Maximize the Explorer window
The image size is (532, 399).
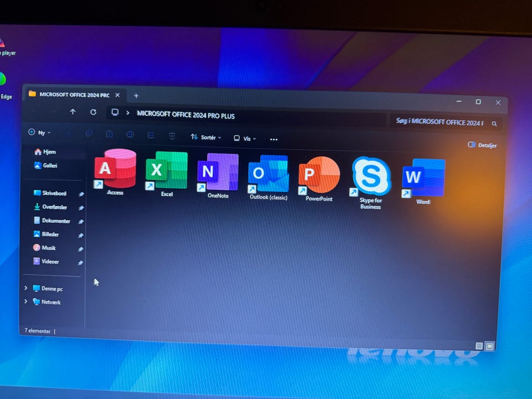(x=478, y=102)
